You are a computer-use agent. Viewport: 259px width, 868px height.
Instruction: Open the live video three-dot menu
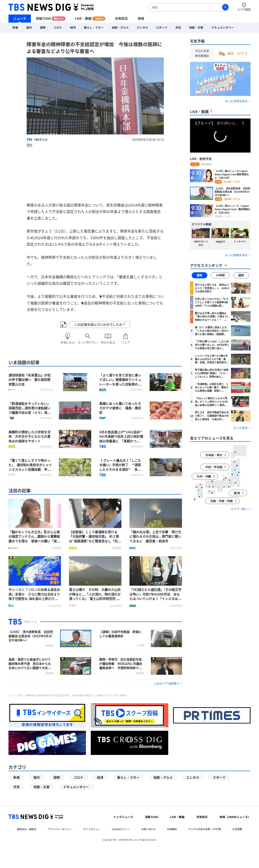tap(243, 123)
